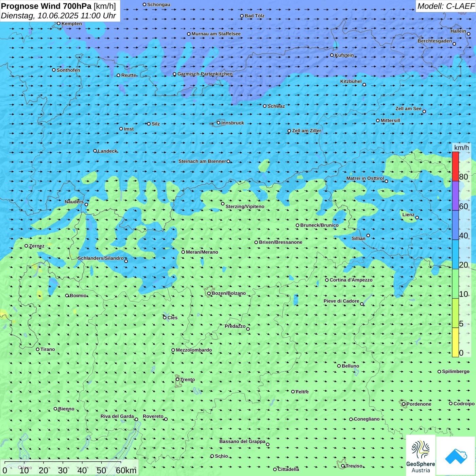Click the Cortina d'Ampezzo label
This screenshot has height=476, width=476.
tap(351, 280)
